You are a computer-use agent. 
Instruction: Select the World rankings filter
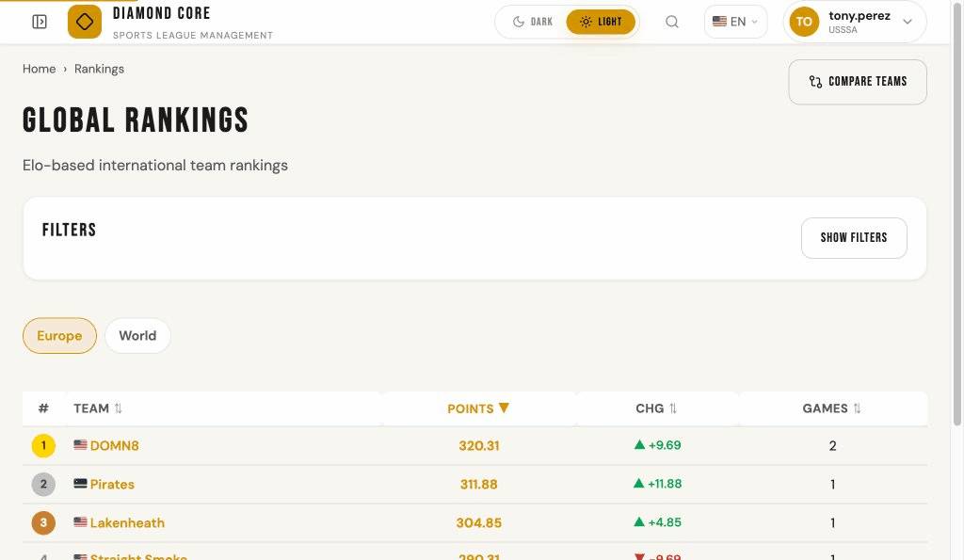[x=137, y=335]
